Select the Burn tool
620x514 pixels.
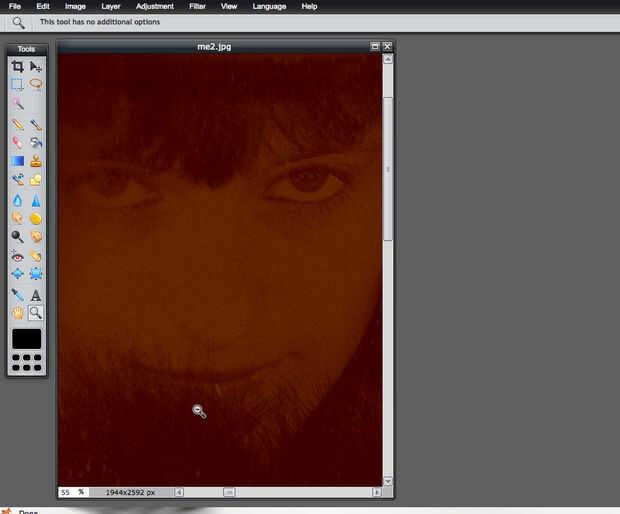[36, 236]
